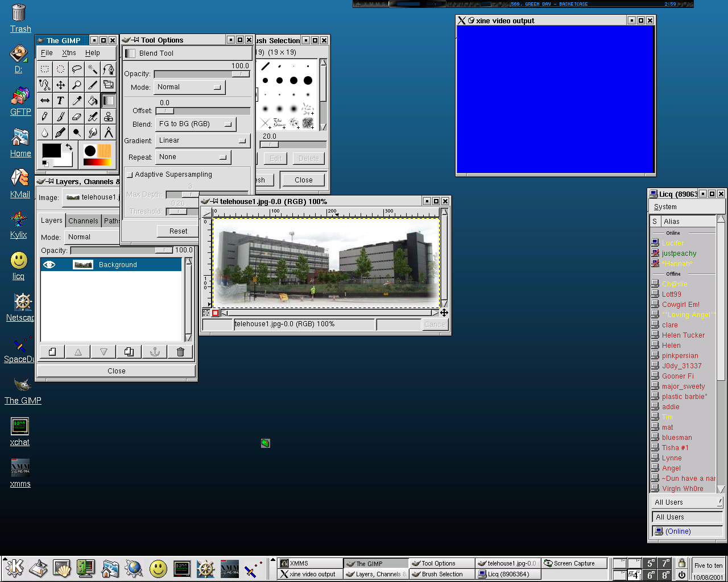Viewport: 728px width, 582px height.
Task: Toggle Background layer visibility eye
Action: 49,264
